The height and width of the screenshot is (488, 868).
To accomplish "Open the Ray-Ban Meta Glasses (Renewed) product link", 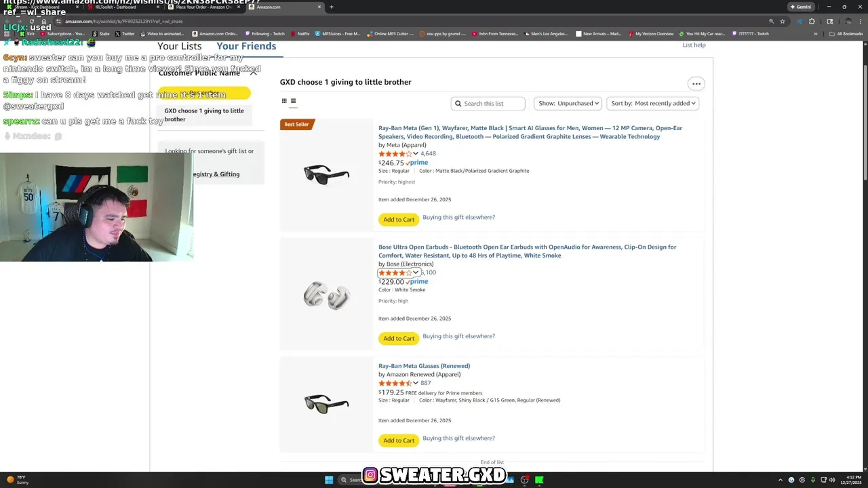I will pos(424,366).
